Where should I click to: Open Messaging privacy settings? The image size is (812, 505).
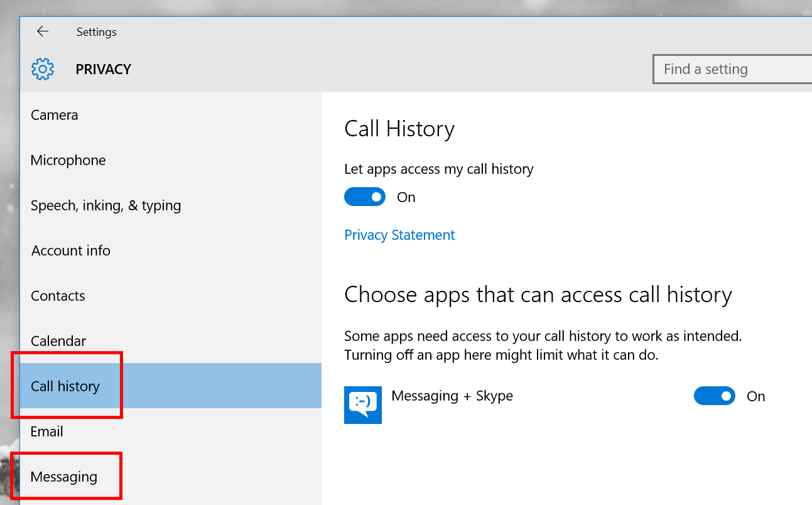tap(63, 477)
